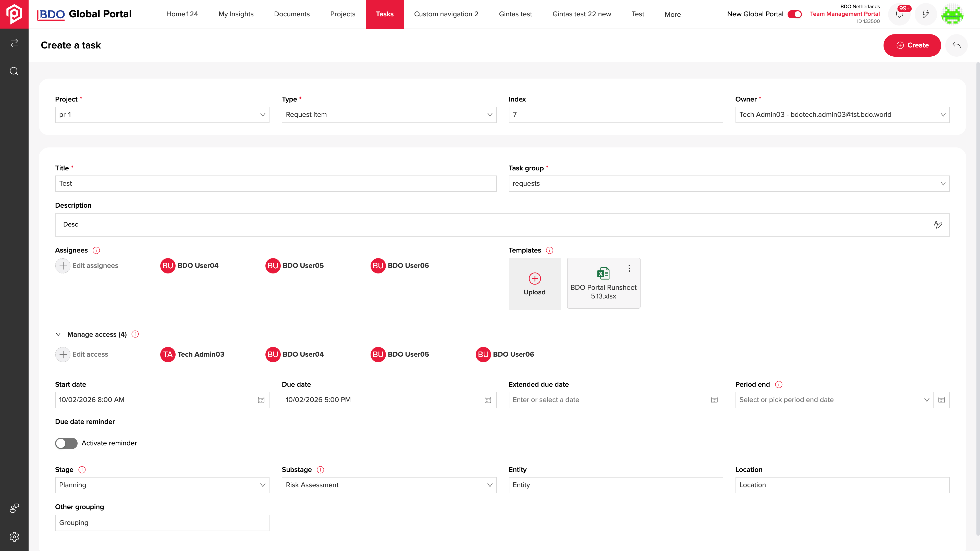Open the BDO Portal Runsheet file options menu
Screen dimensions: 980x551
[x=629, y=268]
